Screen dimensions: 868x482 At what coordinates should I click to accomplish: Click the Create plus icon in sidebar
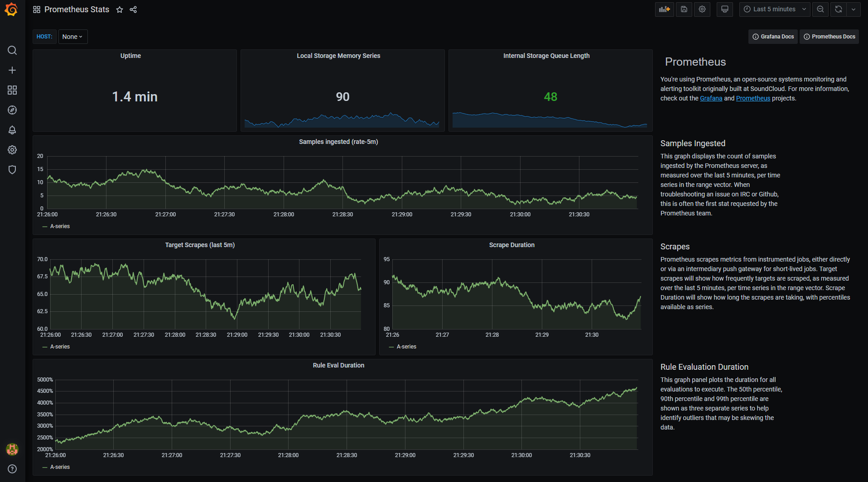(12, 70)
